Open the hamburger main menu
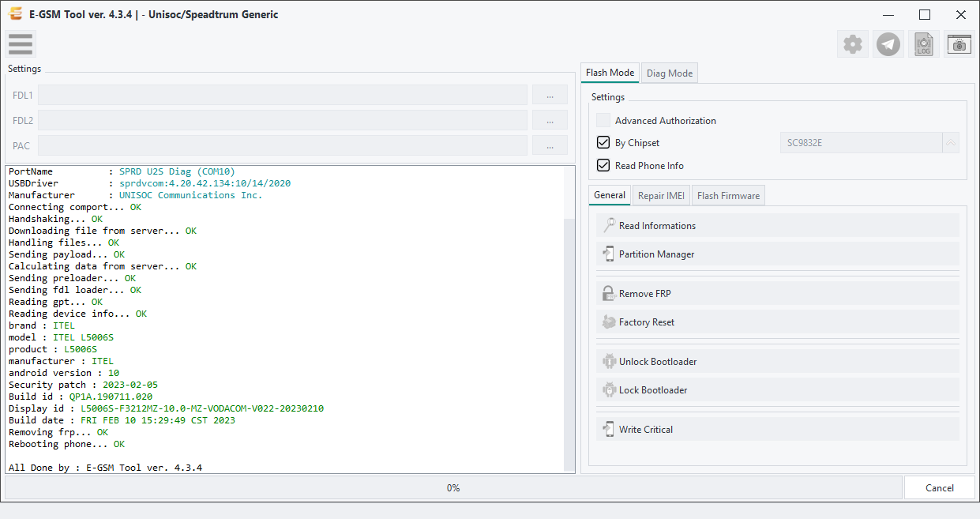This screenshot has height=519, width=980. coord(21,44)
